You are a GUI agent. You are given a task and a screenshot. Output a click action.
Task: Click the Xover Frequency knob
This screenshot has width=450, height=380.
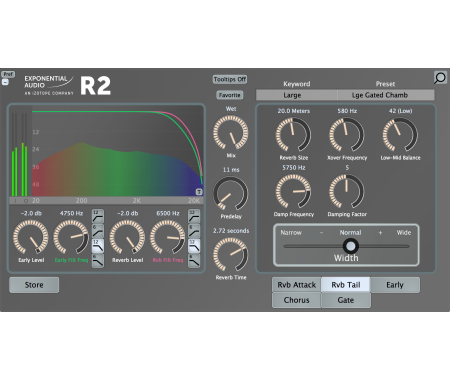[347, 135]
